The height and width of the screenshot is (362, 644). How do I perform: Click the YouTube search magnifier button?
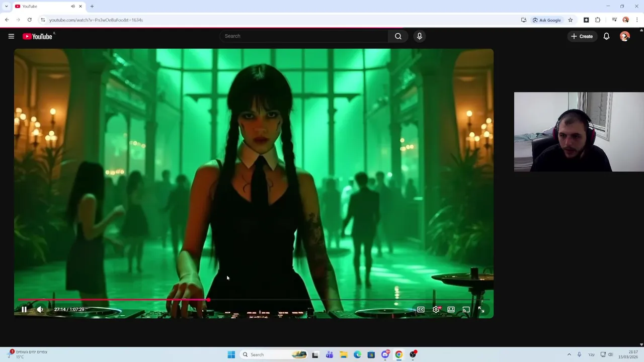(x=398, y=36)
